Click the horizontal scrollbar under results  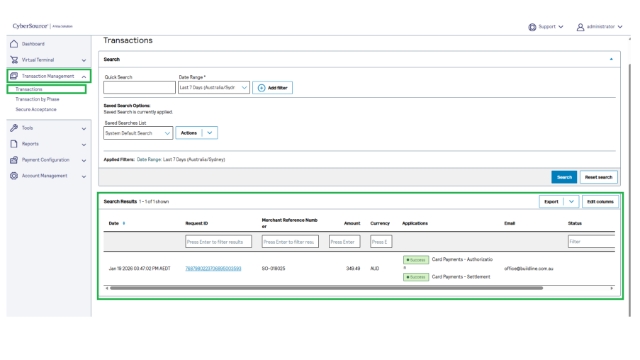(326, 288)
